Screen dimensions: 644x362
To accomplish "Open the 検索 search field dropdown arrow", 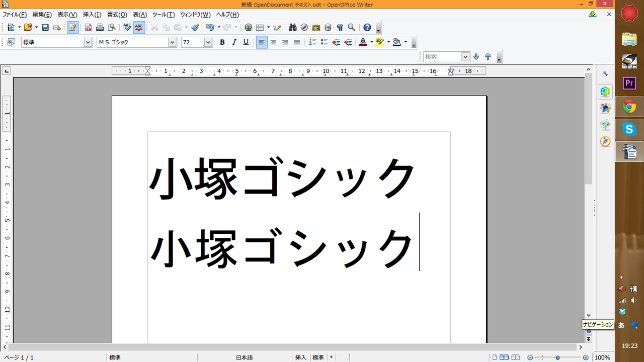I will point(465,57).
